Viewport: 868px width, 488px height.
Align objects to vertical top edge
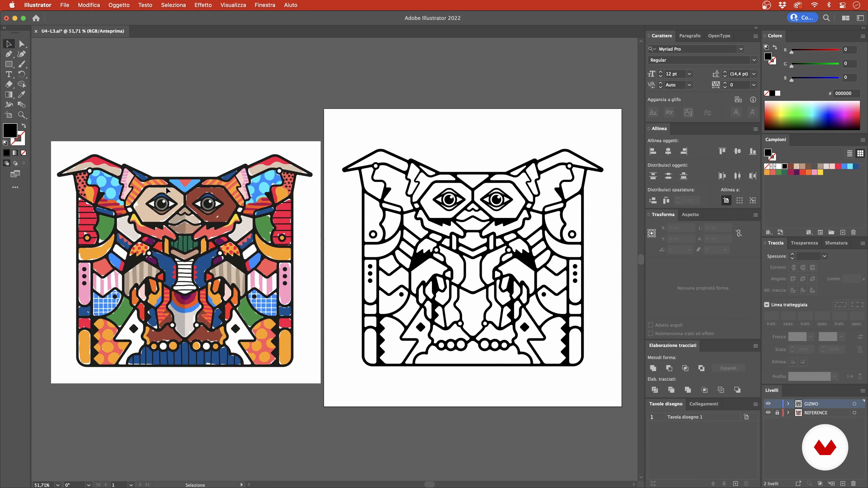click(x=722, y=151)
